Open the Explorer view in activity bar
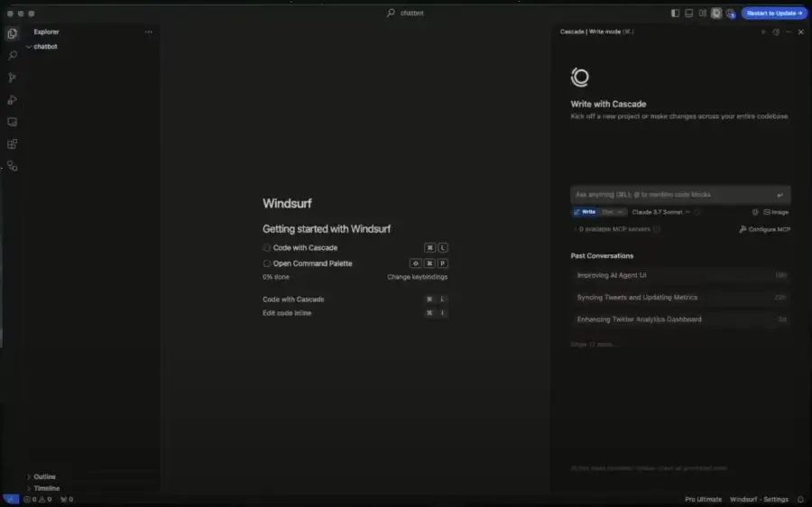 pos(13,33)
